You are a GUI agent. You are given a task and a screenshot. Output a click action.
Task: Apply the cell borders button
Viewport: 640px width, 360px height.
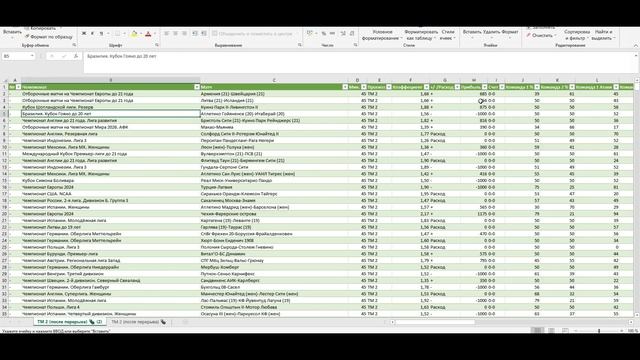pyautogui.click(x=117, y=33)
